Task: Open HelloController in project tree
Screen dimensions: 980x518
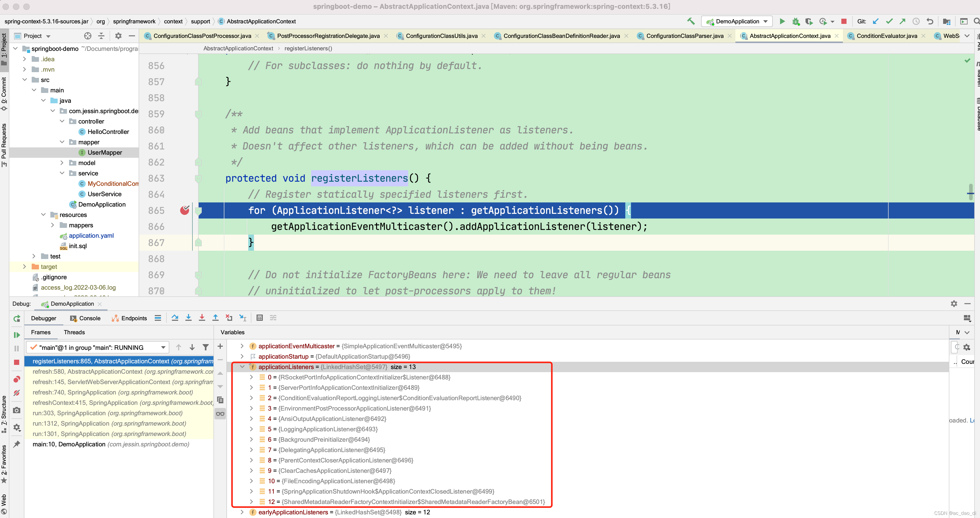Action: [x=109, y=132]
